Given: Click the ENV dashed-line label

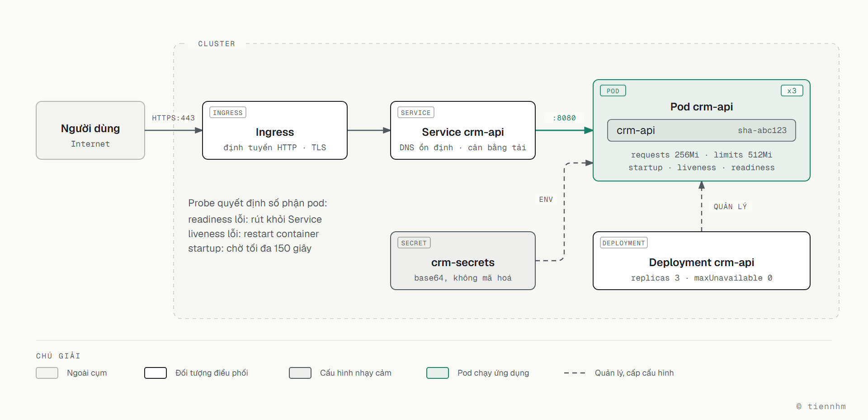Looking at the screenshot, I should click(546, 199).
